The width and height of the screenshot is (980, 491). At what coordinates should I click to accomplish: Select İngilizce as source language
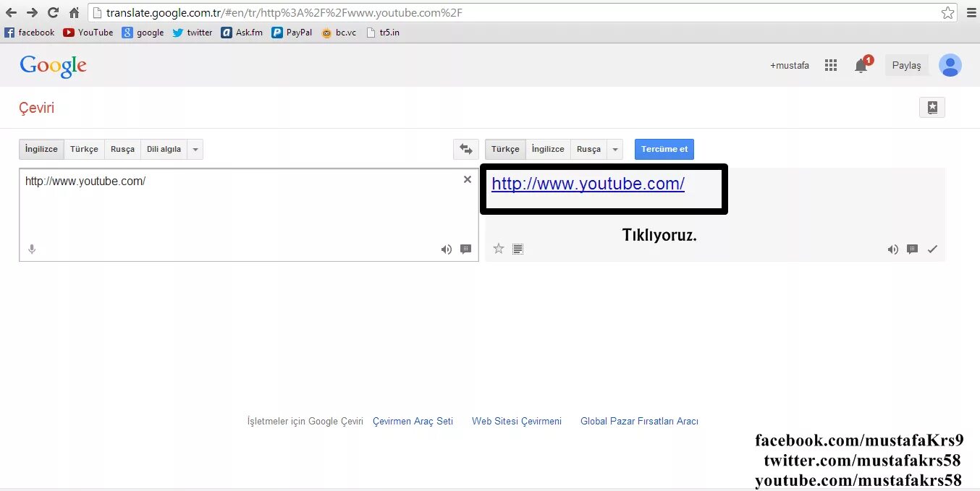tap(41, 149)
